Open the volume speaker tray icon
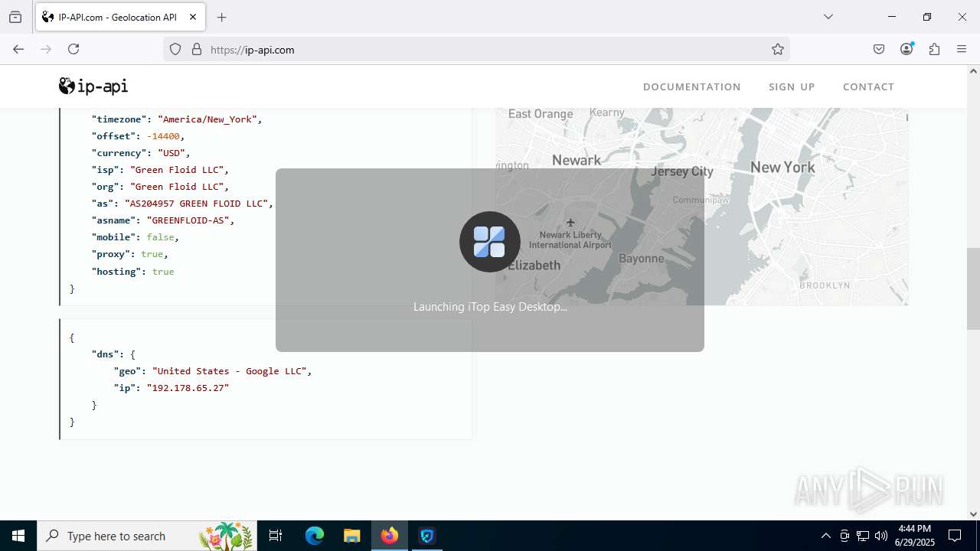This screenshot has width=980, height=551. 881,536
